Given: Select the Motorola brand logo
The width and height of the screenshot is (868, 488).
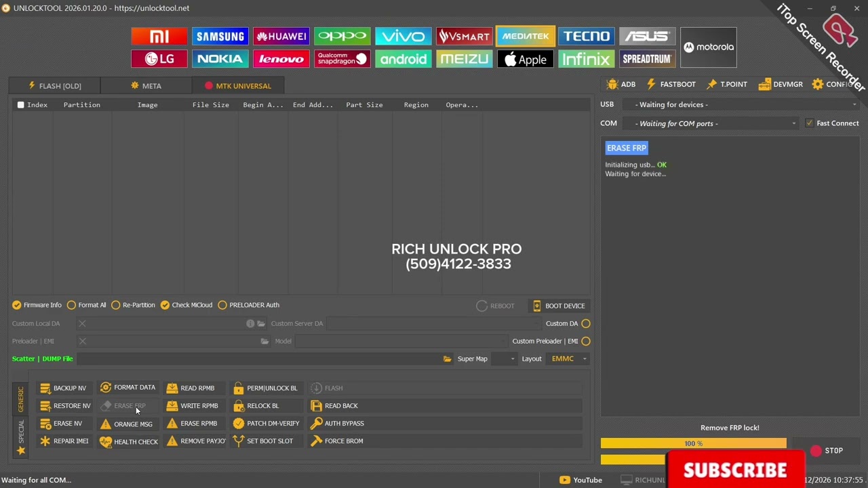Looking at the screenshot, I should (x=708, y=47).
